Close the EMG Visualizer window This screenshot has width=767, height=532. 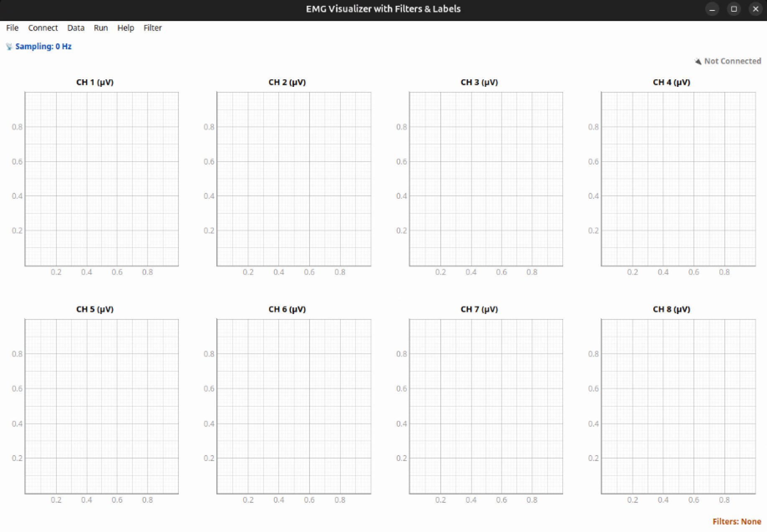coord(755,9)
